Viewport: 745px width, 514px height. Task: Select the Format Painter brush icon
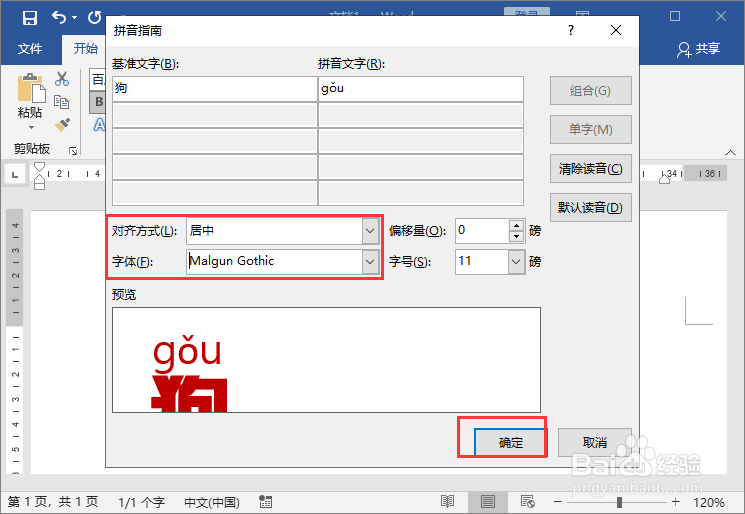pos(62,124)
